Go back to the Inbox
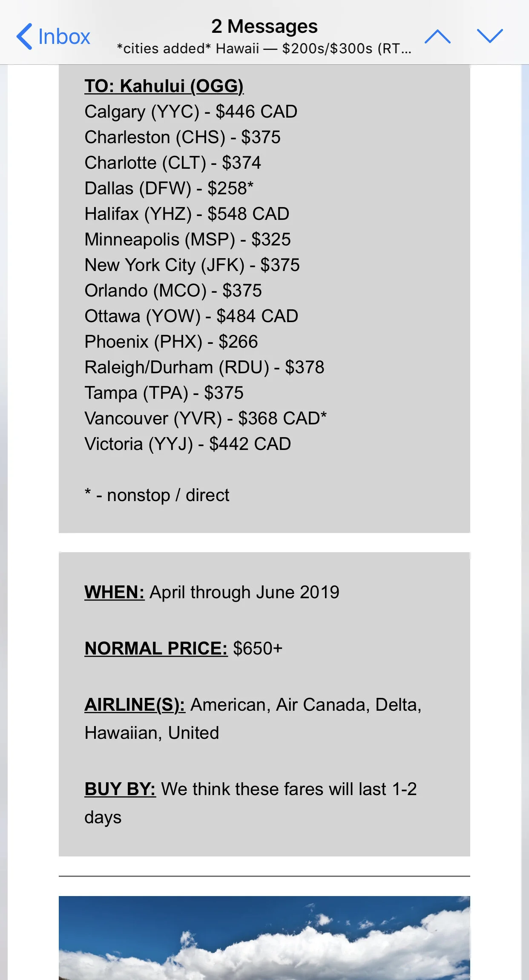The image size is (529, 980). (x=53, y=37)
